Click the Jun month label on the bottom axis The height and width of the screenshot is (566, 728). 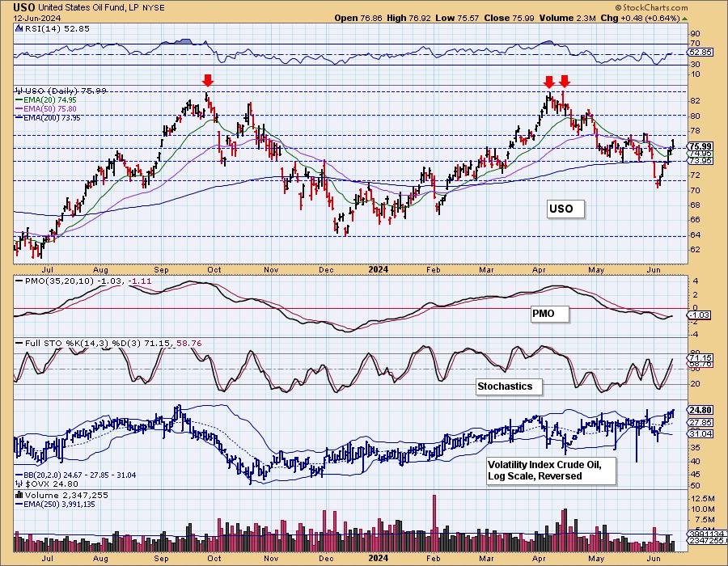pyautogui.click(x=654, y=558)
